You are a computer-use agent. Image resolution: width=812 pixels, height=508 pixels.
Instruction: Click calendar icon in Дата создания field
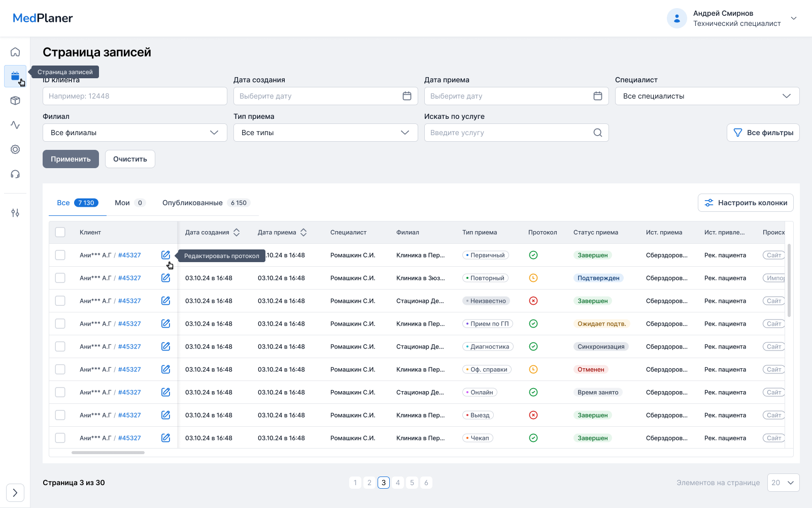tap(407, 96)
